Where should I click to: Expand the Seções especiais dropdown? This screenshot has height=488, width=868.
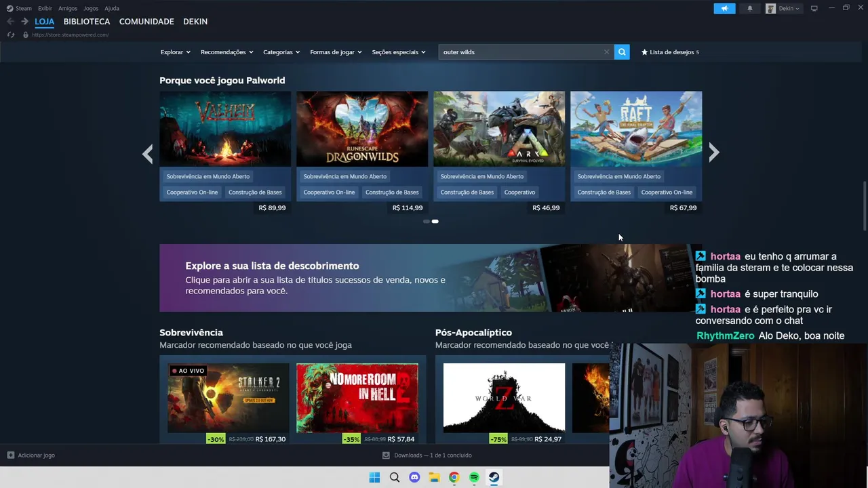click(x=399, y=52)
